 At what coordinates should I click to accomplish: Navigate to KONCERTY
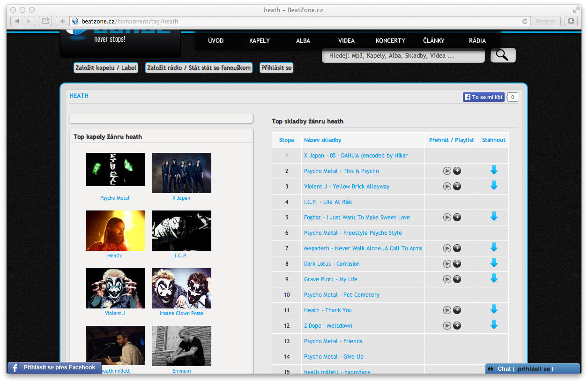(390, 41)
